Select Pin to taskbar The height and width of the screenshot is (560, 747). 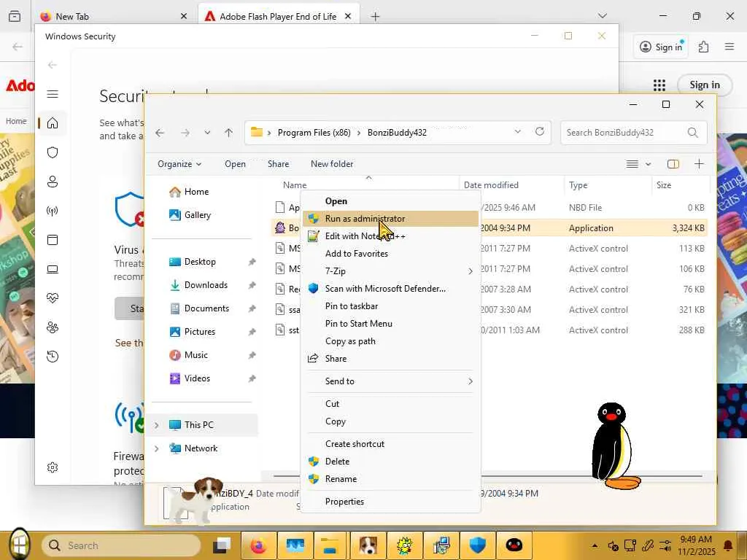coord(390,306)
